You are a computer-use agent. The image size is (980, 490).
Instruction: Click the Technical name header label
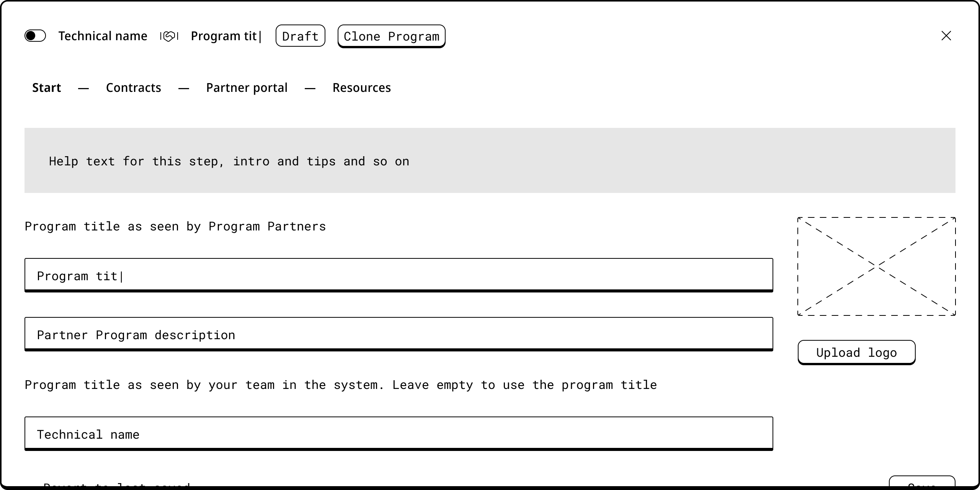[103, 36]
